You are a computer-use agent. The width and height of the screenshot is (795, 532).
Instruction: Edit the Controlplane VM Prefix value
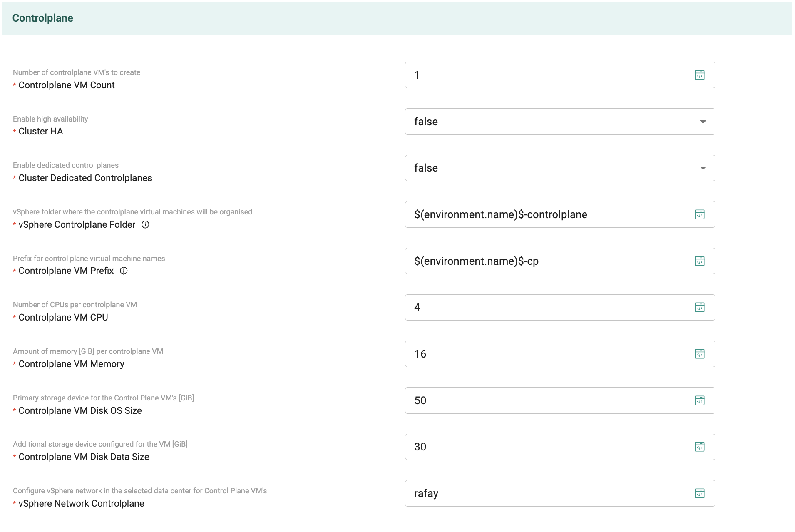pyautogui.click(x=560, y=261)
